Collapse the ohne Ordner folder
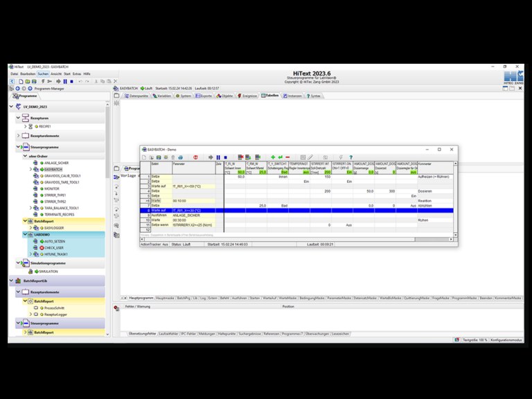The image size is (532, 399). point(25,156)
